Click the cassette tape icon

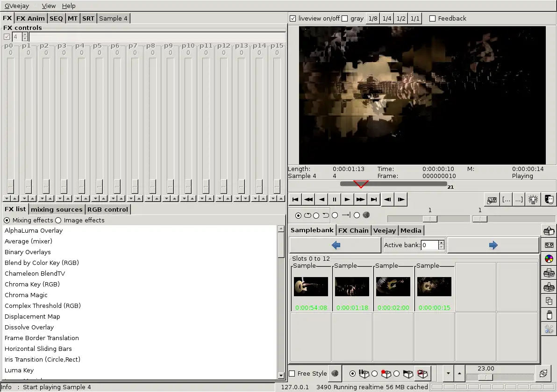click(x=549, y=245)
